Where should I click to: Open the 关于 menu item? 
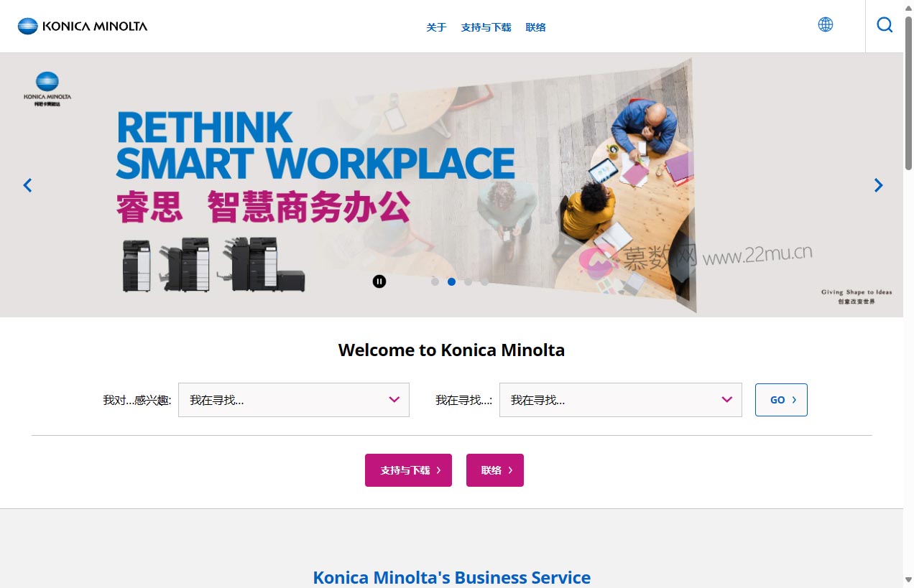pos(436,27)
